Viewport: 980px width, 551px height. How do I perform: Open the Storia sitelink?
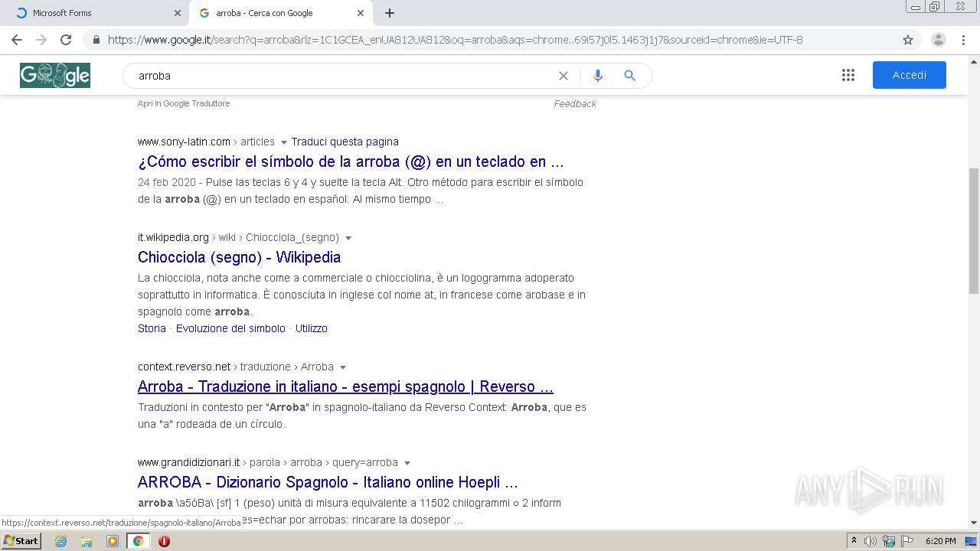pos(152,328)
